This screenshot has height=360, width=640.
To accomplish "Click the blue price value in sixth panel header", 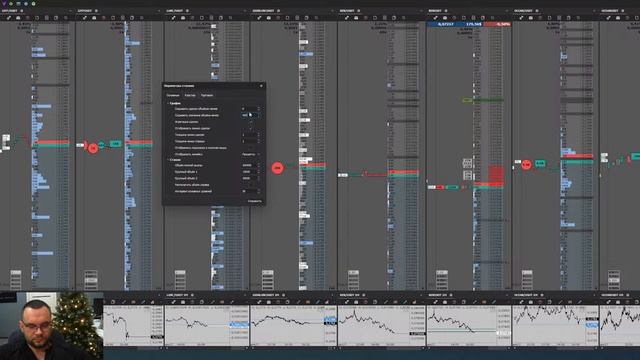I will point(445,24).
